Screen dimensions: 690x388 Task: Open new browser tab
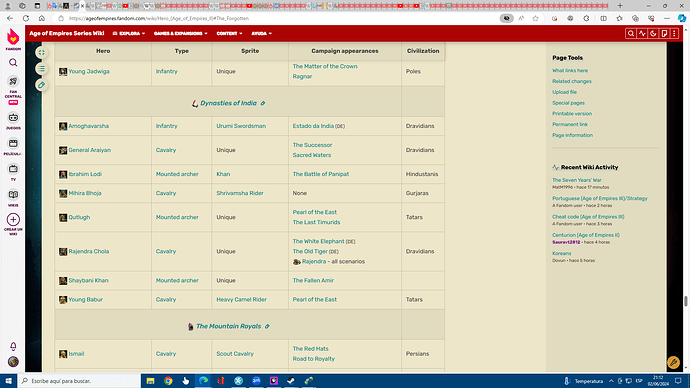pyautogui.click(x=620, y=6)
